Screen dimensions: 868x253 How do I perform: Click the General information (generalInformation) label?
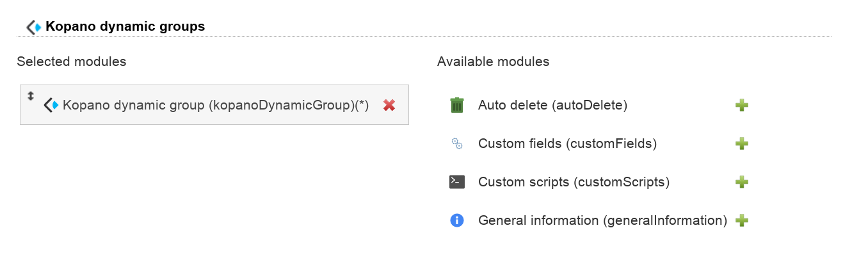click(x=602, y=220)
